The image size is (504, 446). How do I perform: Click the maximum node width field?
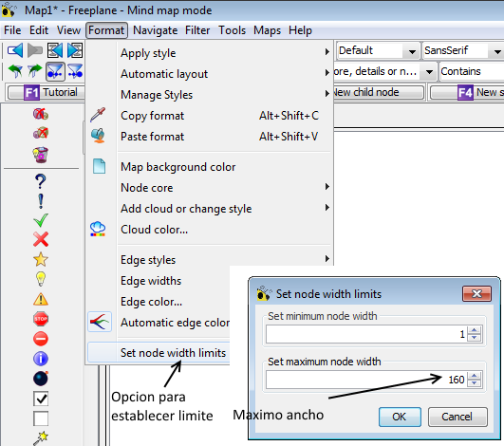click(366, 380)
